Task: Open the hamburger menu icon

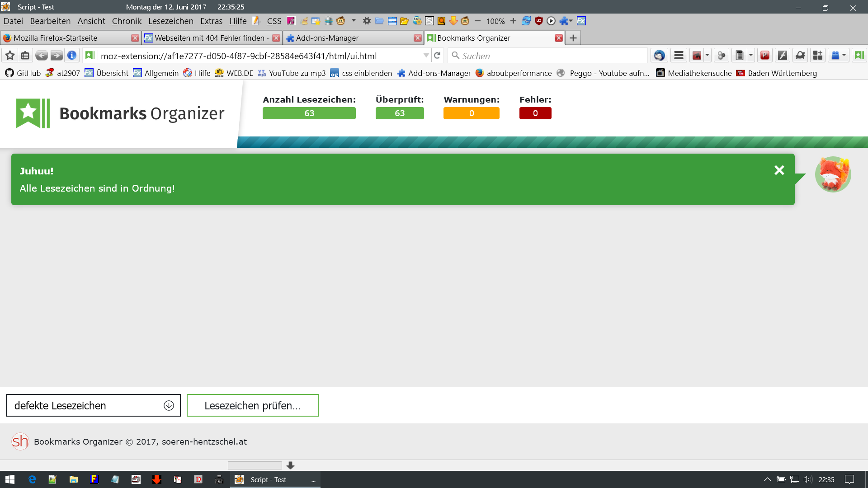Action: [x=679, y=56]
